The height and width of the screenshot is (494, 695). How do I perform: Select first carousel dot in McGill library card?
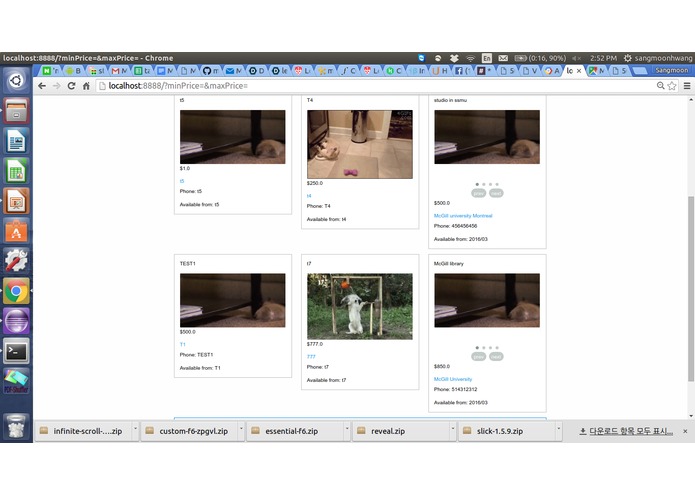(477, 348)
